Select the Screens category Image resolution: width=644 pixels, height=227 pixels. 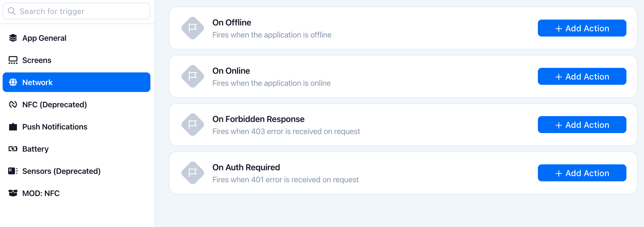(x=77, y=60)
